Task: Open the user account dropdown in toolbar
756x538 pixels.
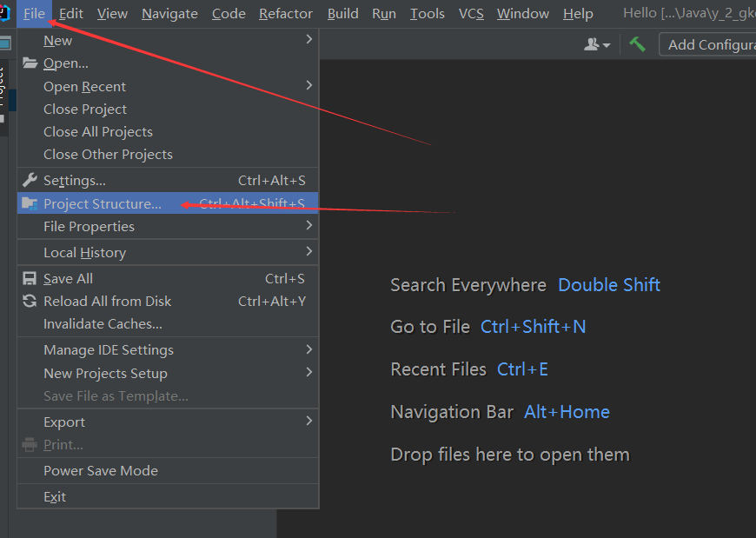Action: tap(597, 44)
